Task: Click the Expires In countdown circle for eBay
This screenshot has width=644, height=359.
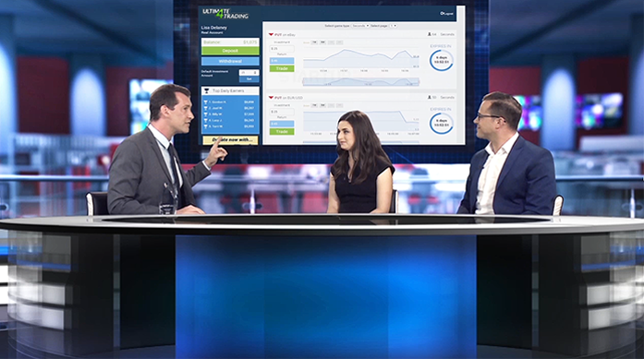Action: [442, 60]
